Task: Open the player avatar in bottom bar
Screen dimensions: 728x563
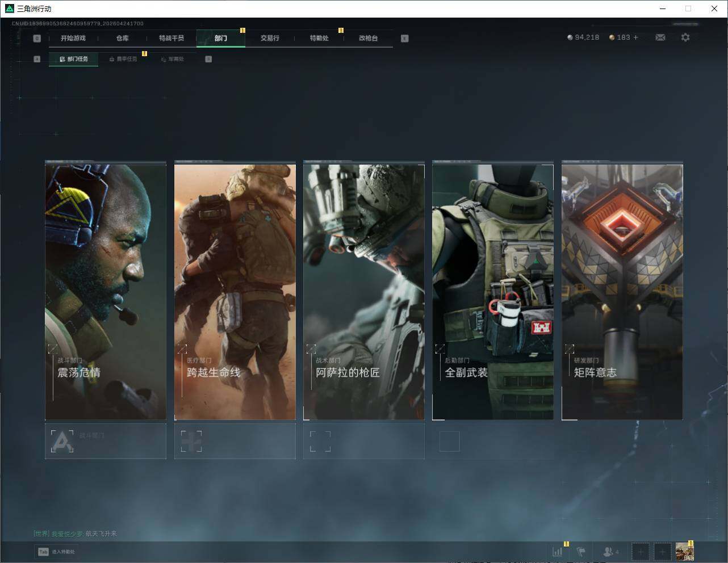Action: (x=684, y=551)
